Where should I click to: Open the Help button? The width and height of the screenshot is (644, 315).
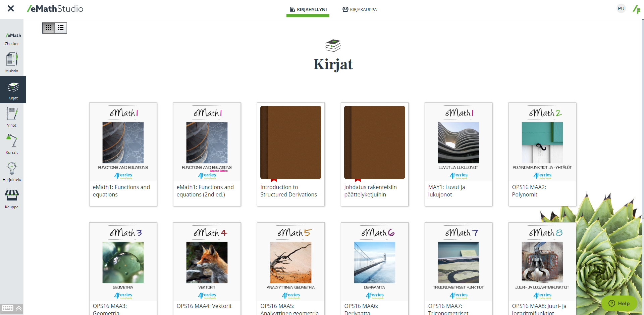[x=619, y=303]
